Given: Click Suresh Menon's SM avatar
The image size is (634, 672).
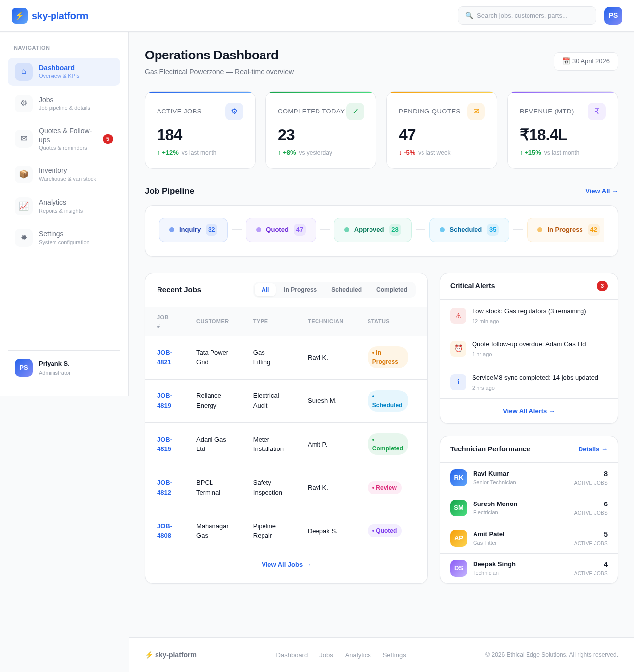Looking at the screenshot, I should click(x=459, y=508).
